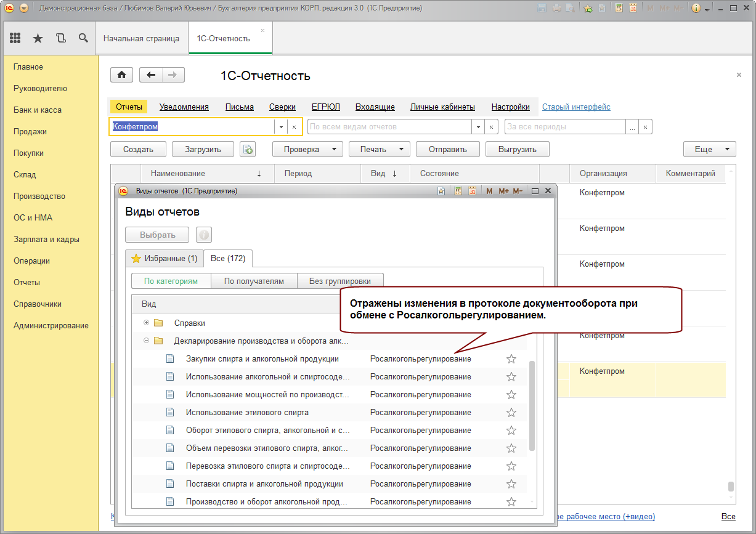The height and width of the screenshot is (534, 756).
Task: Star the Закупки спирта report as favorite
Action: (511, 359)
